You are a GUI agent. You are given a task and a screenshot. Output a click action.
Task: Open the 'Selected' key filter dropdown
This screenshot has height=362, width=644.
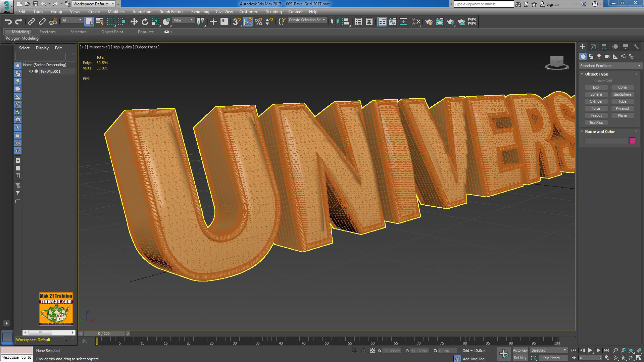point(549,350)
